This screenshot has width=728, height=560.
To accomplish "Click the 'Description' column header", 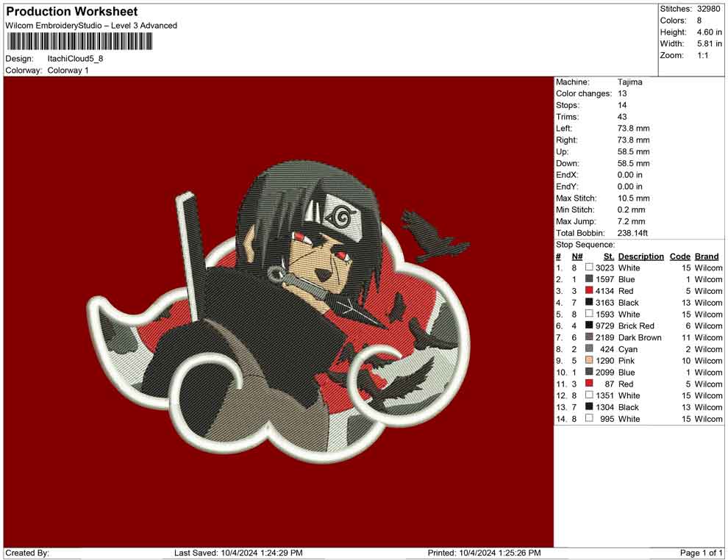I will click(640, 256).
